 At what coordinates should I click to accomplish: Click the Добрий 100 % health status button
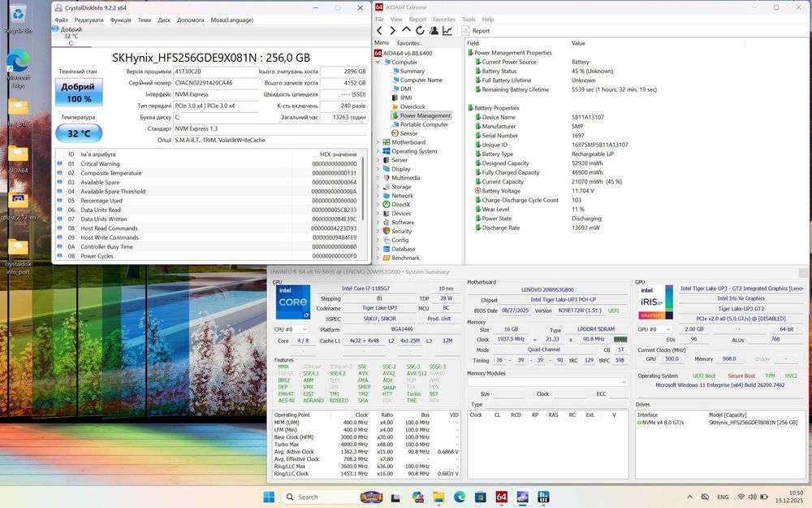coord(79,93)
